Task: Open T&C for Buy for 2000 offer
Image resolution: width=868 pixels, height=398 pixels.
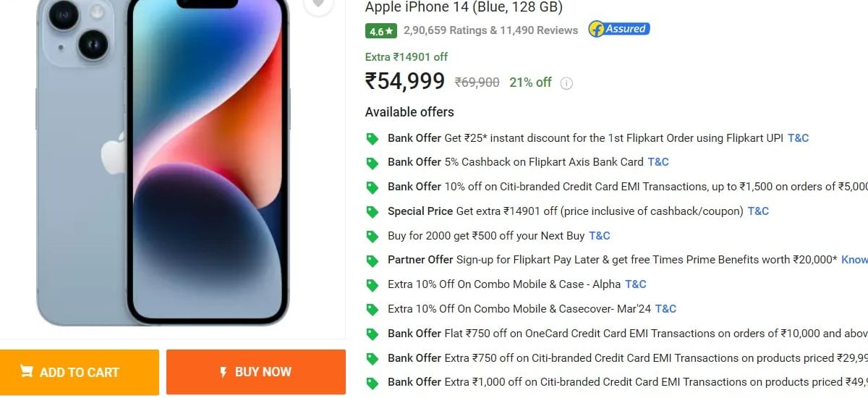Action: pos(600,235)
